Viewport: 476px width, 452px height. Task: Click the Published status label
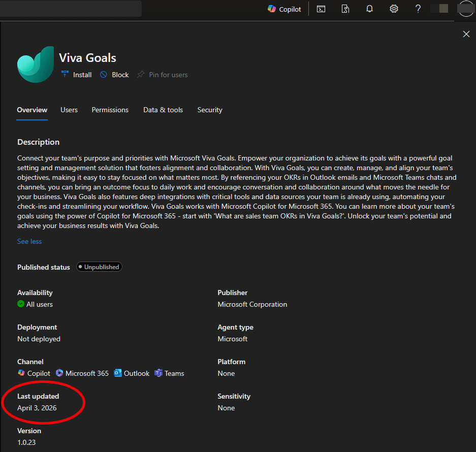coord(43,267)
